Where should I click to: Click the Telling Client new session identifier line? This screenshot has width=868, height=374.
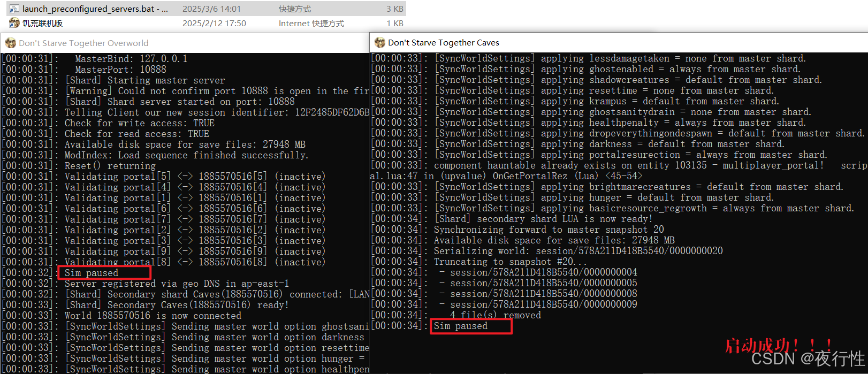[x=185, y=112]
